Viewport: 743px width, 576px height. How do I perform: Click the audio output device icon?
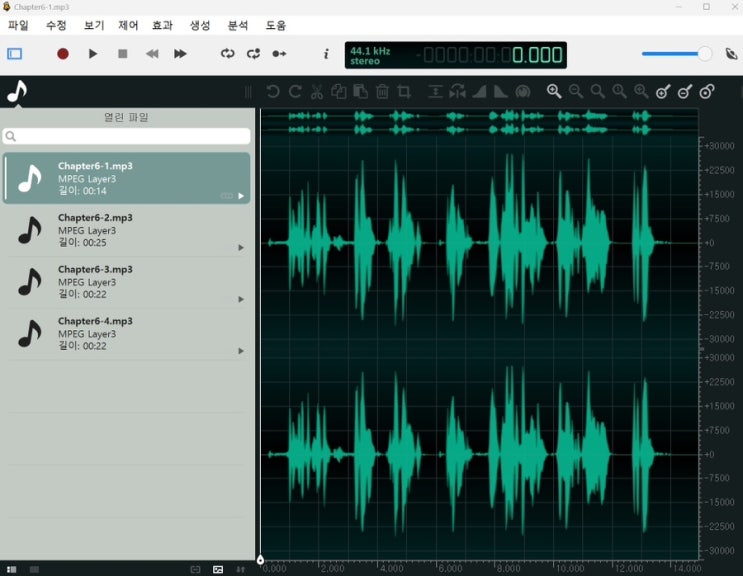[731, 54]
